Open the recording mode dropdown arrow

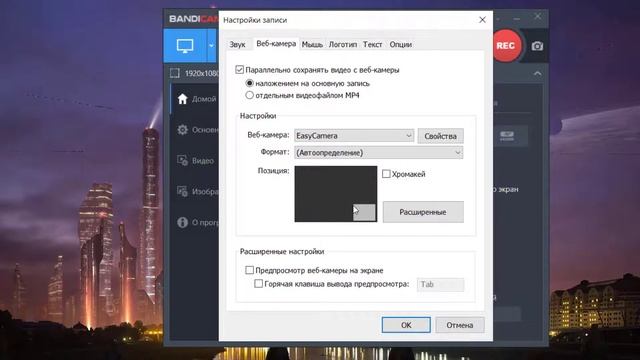[211, 46]
